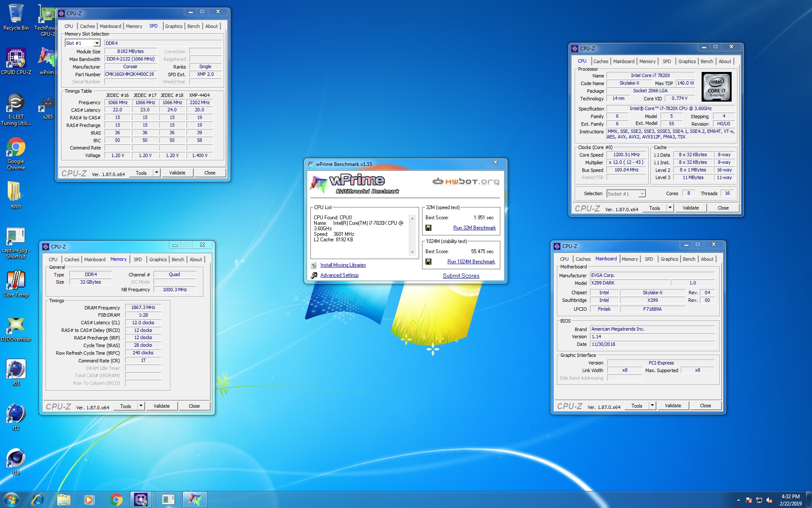
Task: Click Submit Scores link in wPrime
Action: [461, 276]
